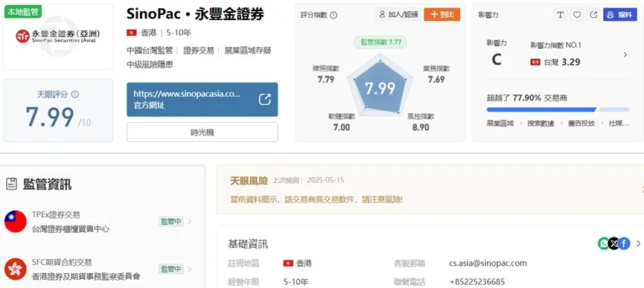
Task: Click the 證券交易 label
Action: click(x=198, y=51)
